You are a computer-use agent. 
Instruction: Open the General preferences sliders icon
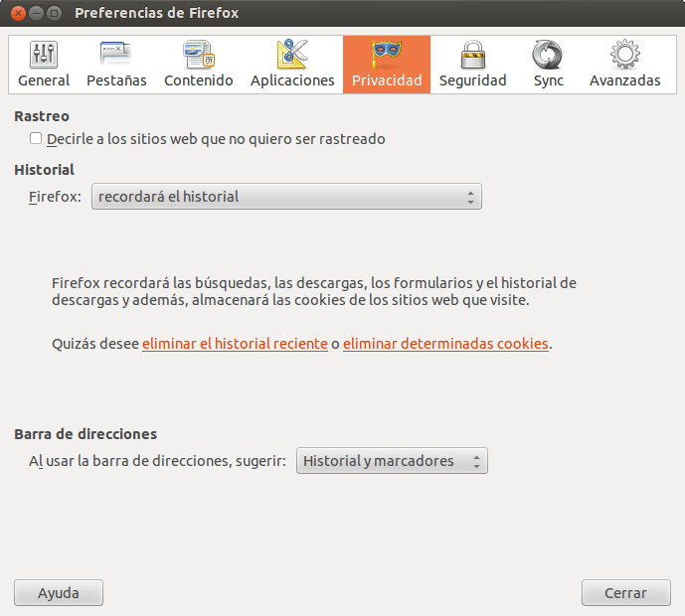click(44, 54)
